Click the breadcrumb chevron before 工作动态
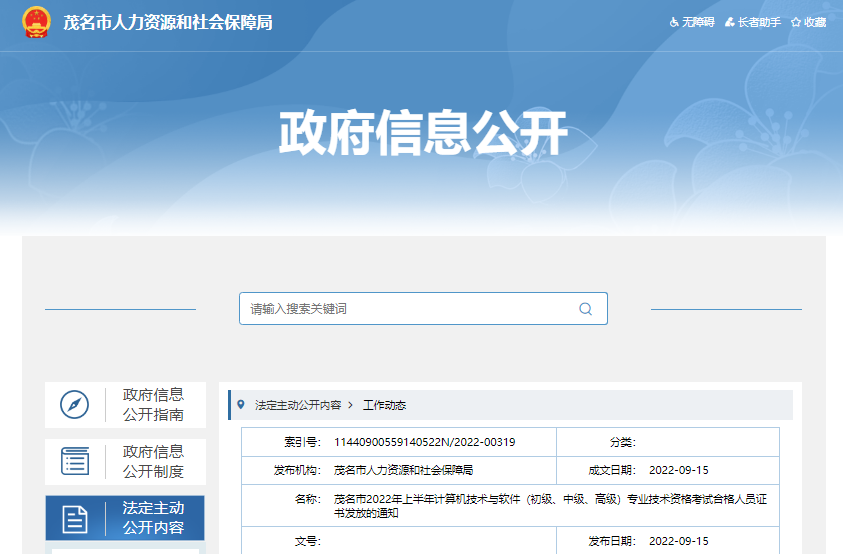The image size is (843, 554). click(x=351, y=405)
